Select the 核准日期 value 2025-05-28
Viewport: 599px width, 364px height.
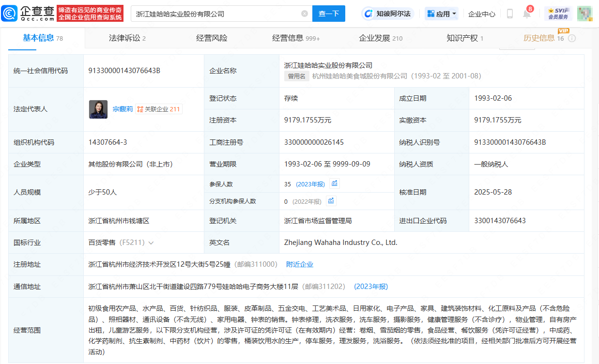pyautogui.click(x=493, y=192)
